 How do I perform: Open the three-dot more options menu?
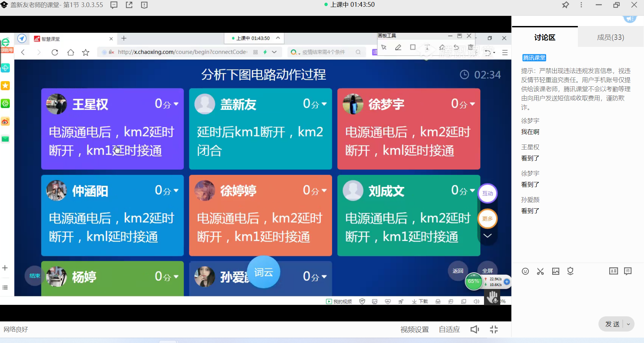[x=581, y=5]
